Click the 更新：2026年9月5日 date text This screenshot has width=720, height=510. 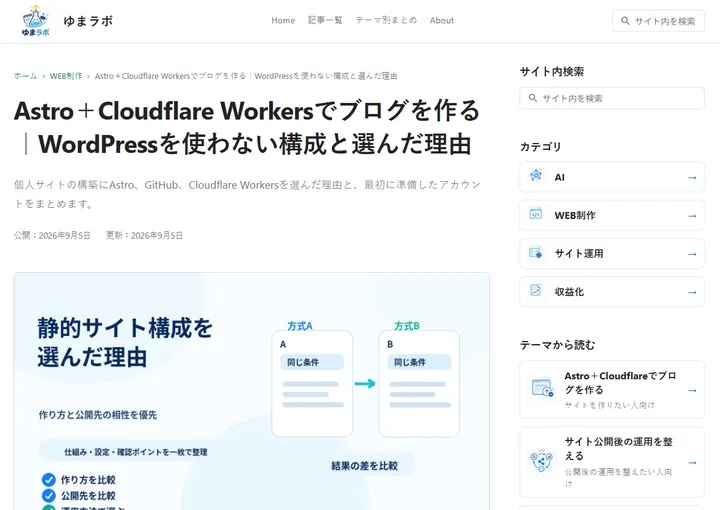pyautogui.click(x=144, y=235)
